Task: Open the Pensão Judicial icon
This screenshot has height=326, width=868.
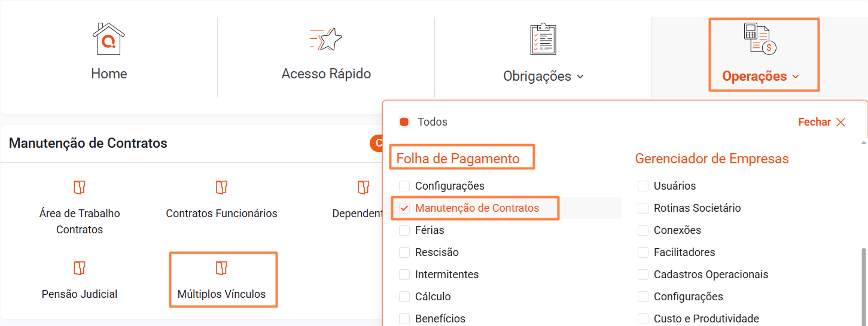Action: pyautogui.click(x=80, y=268)
